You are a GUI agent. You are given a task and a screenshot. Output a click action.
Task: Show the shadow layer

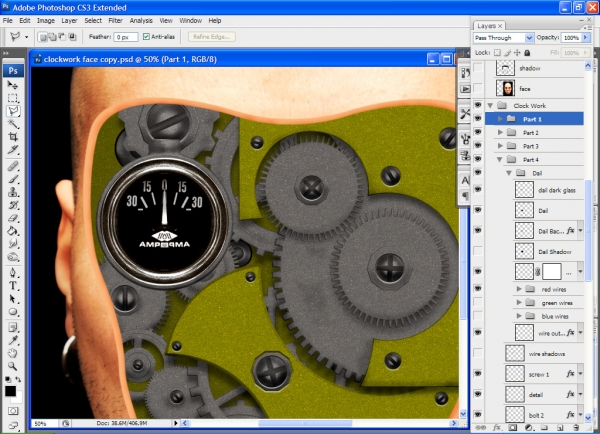coord(478,68)
